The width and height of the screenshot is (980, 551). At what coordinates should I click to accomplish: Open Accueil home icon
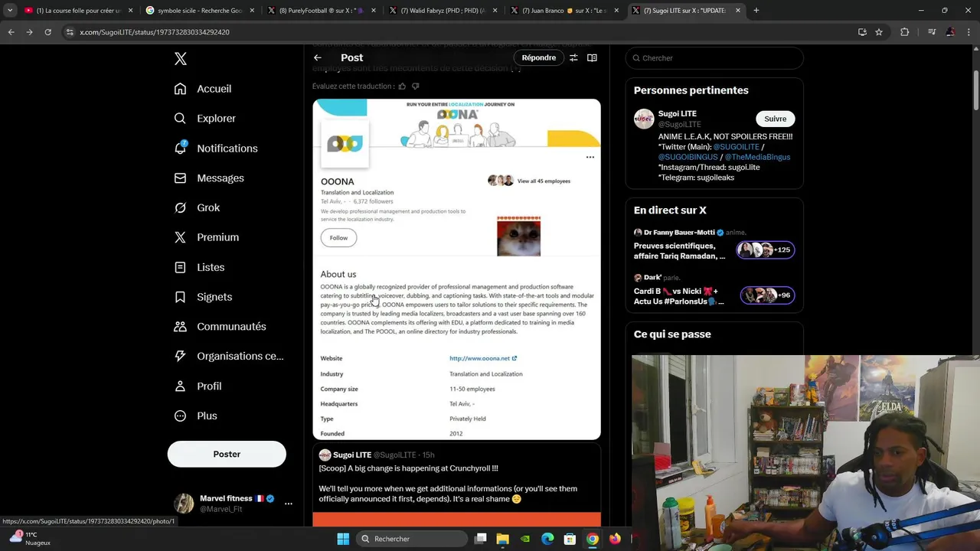click(180, 89)
